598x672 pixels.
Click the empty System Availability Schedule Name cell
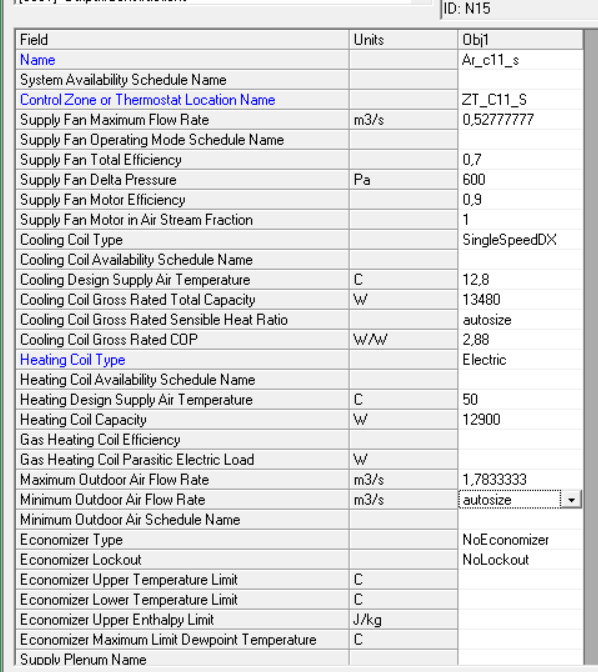coord(520,80)
